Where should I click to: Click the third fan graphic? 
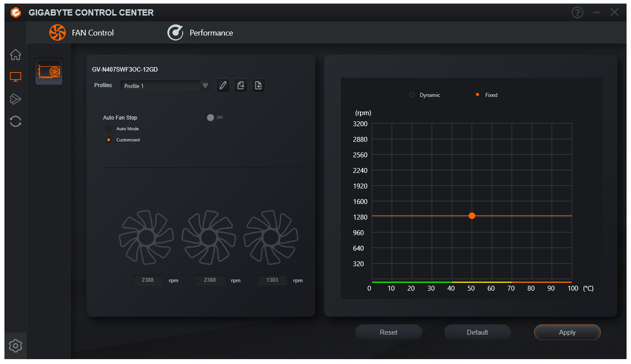271,238
